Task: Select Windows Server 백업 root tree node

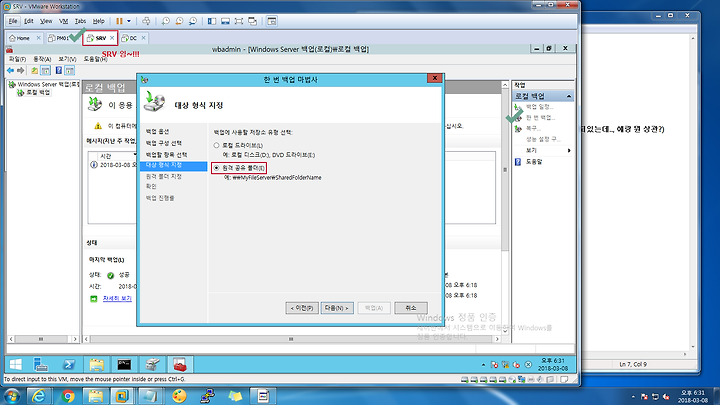Action: pos(44,84)
